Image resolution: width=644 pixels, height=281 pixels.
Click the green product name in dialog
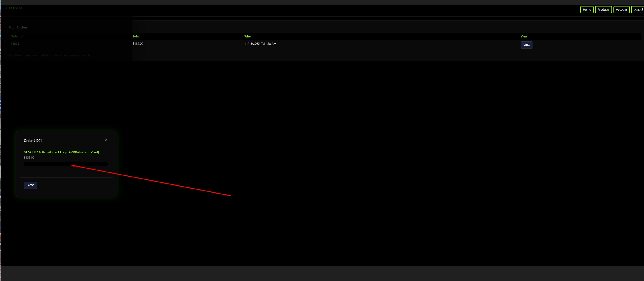[61, 152]
